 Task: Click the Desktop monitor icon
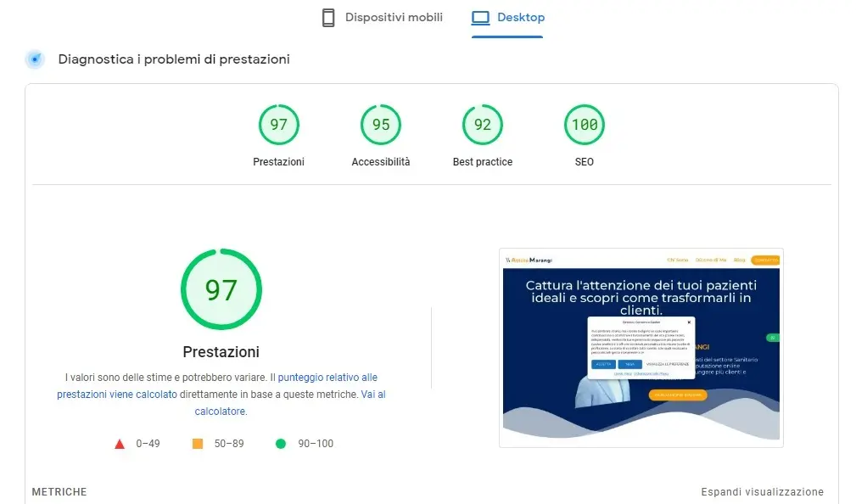pos(481,18)
